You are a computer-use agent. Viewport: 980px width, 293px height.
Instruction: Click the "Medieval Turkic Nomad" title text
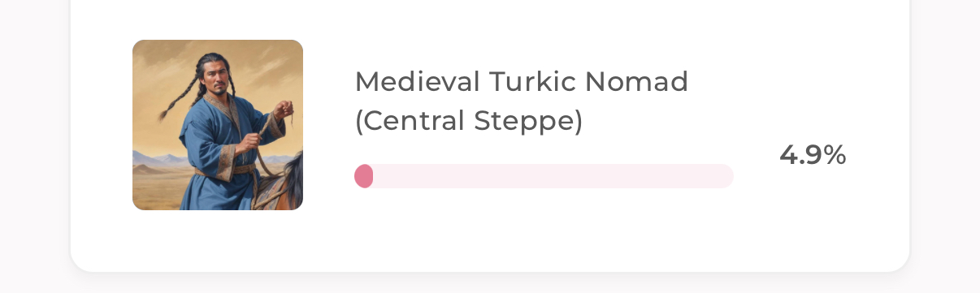pos(522,81)
